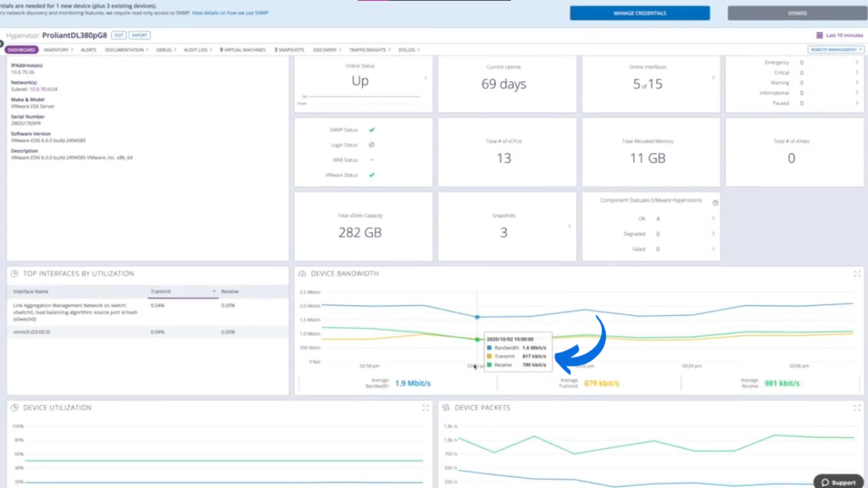The height and width of the screenshot is (488, 868).
Task: Open the Paused alerts row chevron
Action: (x=857, y=103)
